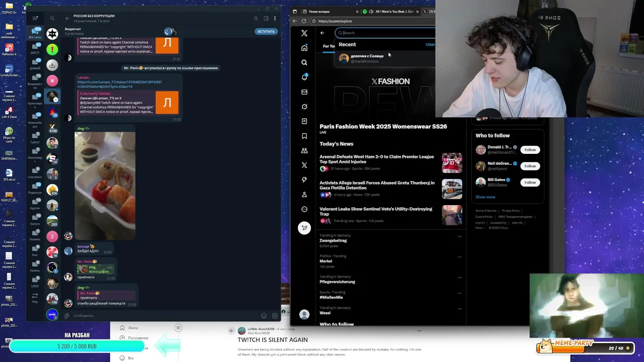This screenshot has width=644, height=362.
Task: Attach a file with the paperclip icon
Action: 66,316
